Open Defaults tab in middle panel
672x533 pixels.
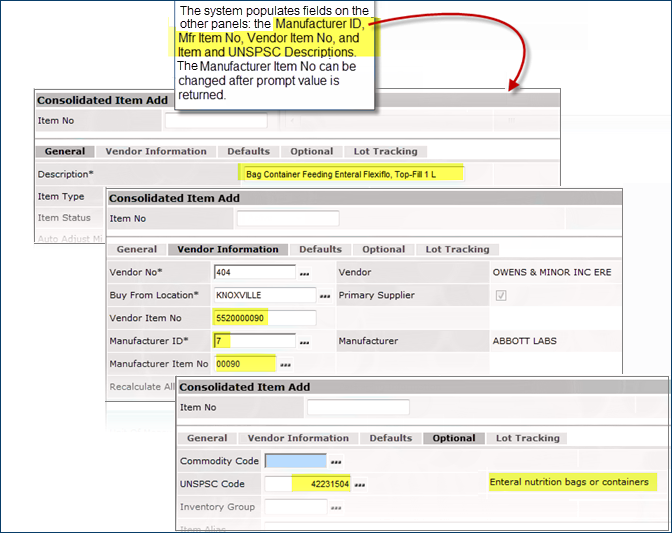pyautogui.click(x=320, y=249)
